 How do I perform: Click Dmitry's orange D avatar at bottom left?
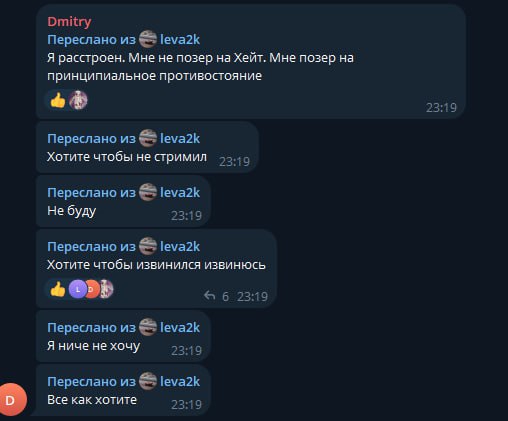pyautogui.click(x=13, y=400)
